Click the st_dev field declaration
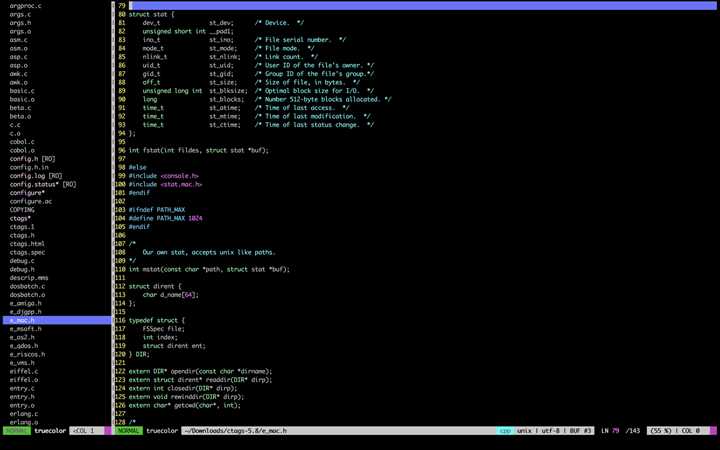 (221, 23)
